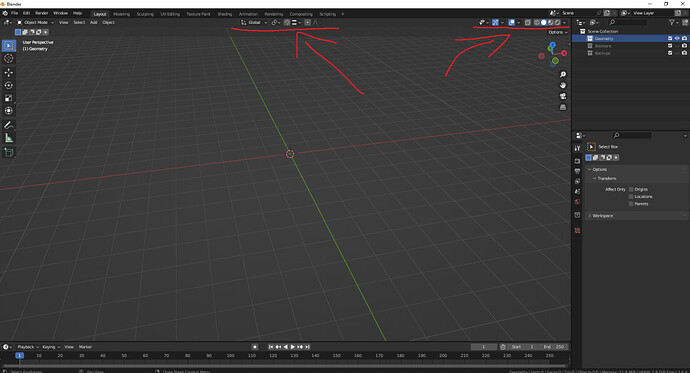Viewport: 690px width, 373px height.
Task: Toggle Booleans collection exclude checkbox
Action: 670,46
